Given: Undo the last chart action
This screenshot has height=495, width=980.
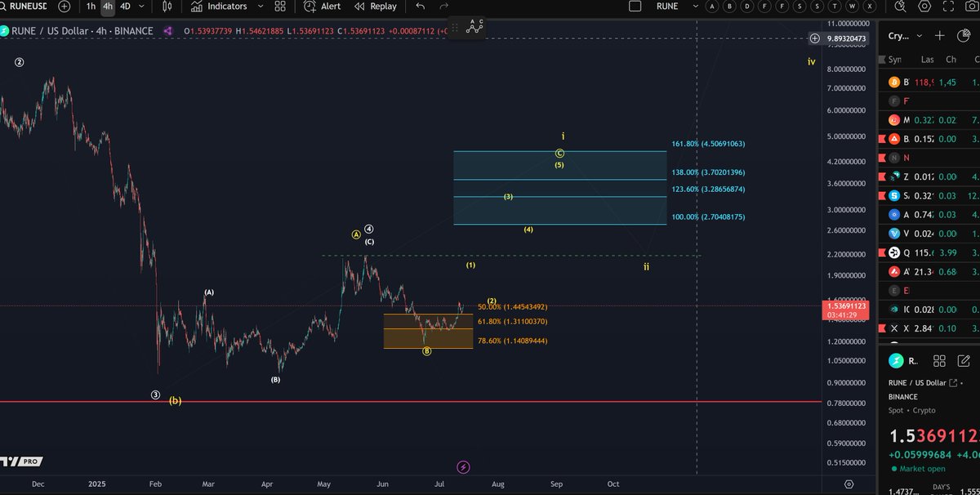Looking at the screenshot, I should 421,6.
